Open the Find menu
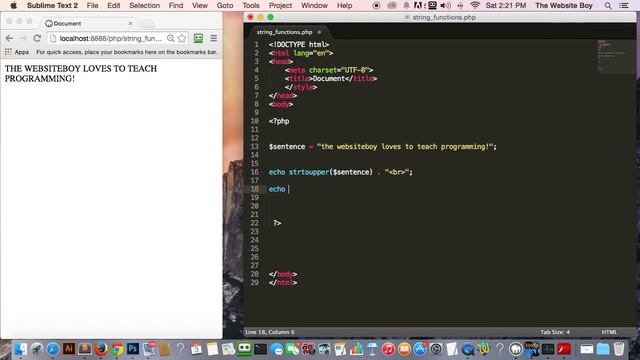 pos(176,5)
